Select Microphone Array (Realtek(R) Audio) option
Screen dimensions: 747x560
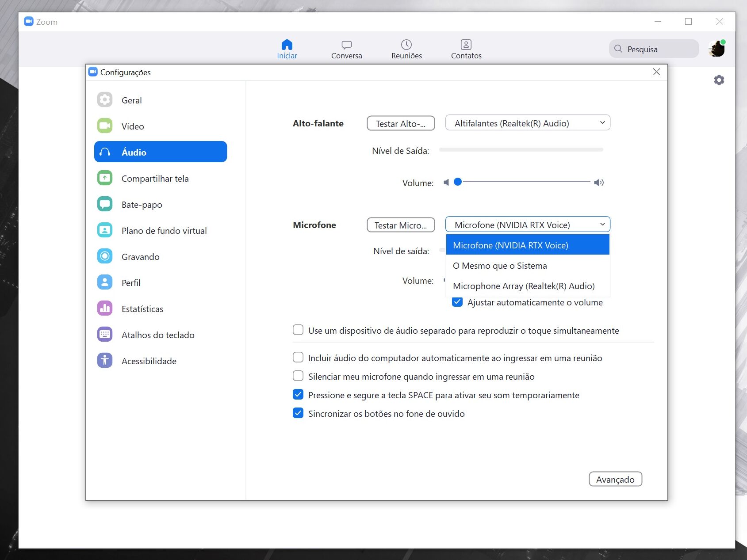[528, 286]
